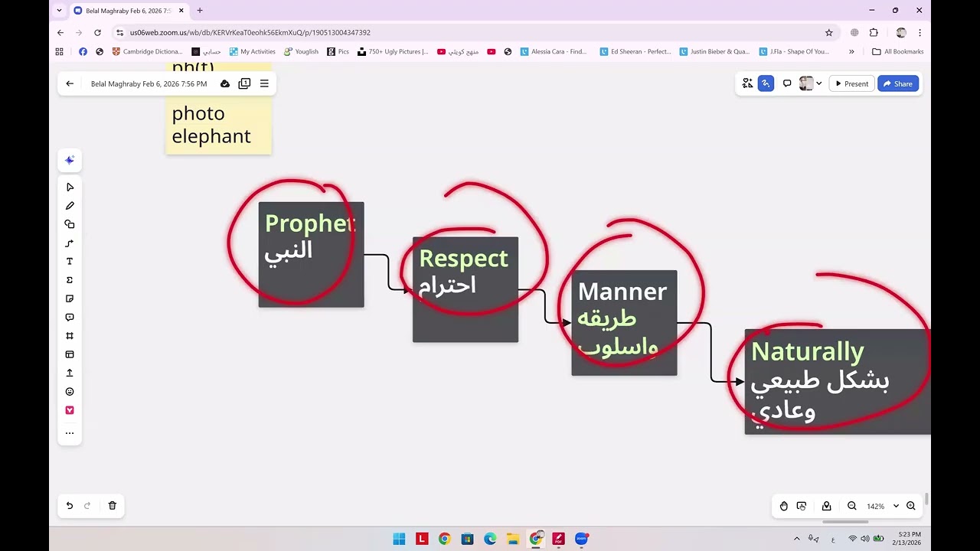
Task: Click the trash delete icon
Action: [112, 506]
